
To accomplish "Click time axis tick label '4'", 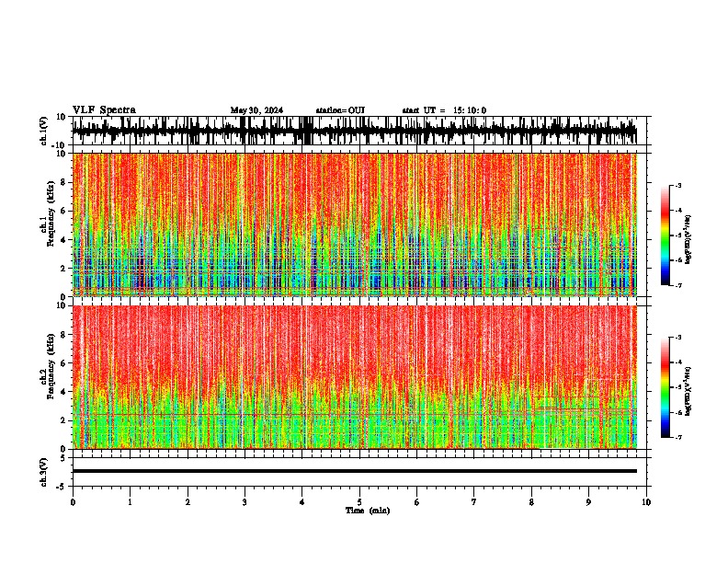I will 302,502.
